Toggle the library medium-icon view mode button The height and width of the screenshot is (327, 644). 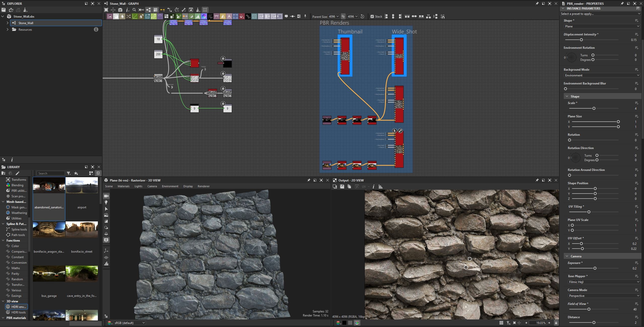click(91, 173)
